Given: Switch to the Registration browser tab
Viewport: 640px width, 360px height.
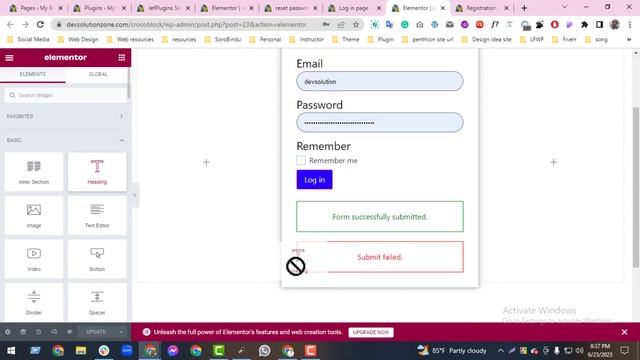Looking at the screenshot, I should [x=481, y=8].
